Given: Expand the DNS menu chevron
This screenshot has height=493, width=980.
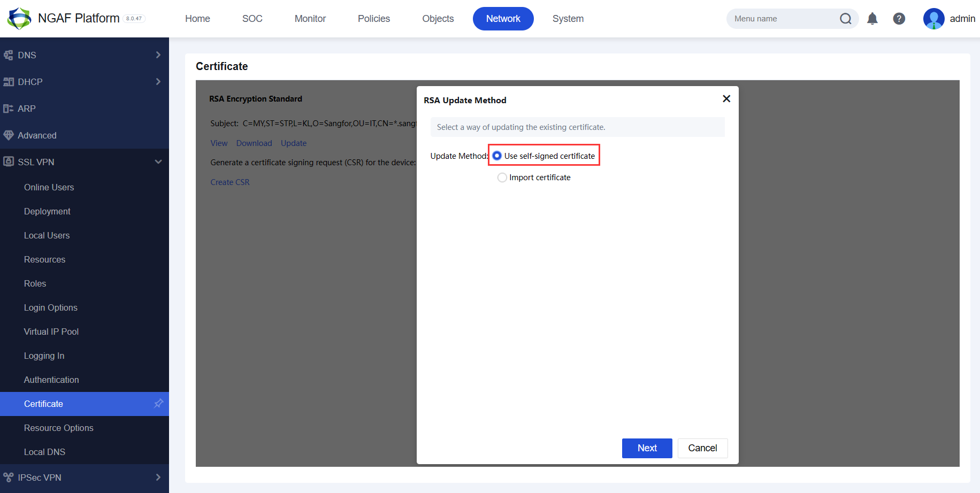Looking at the screenshot, I should (x=158, y=55).
